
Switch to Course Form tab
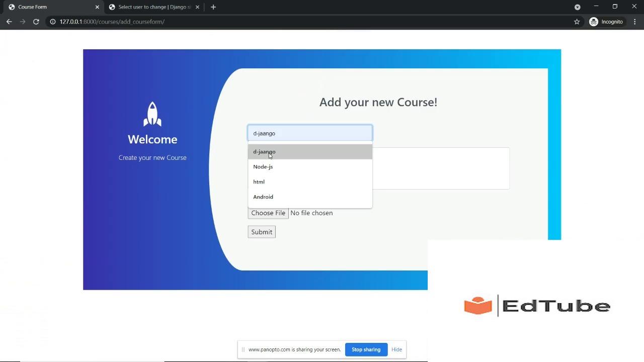click(52, 7)
